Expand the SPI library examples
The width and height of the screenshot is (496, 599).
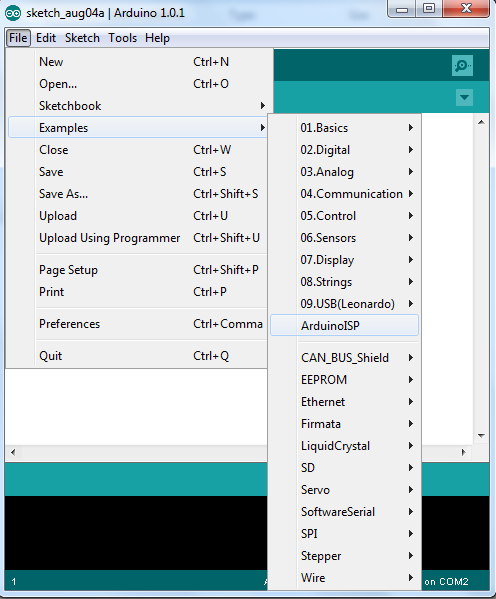click(x=344, y=534)
